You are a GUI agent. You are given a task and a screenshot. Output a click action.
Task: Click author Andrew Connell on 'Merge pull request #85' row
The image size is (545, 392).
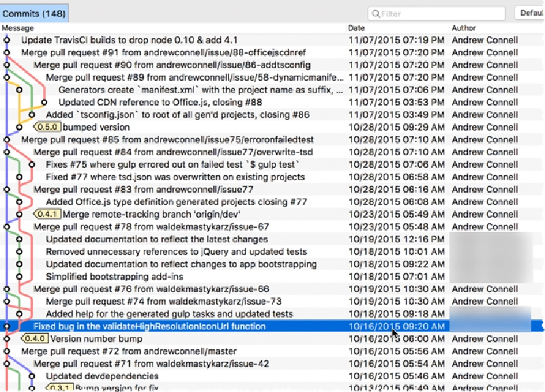coord(485,140)
